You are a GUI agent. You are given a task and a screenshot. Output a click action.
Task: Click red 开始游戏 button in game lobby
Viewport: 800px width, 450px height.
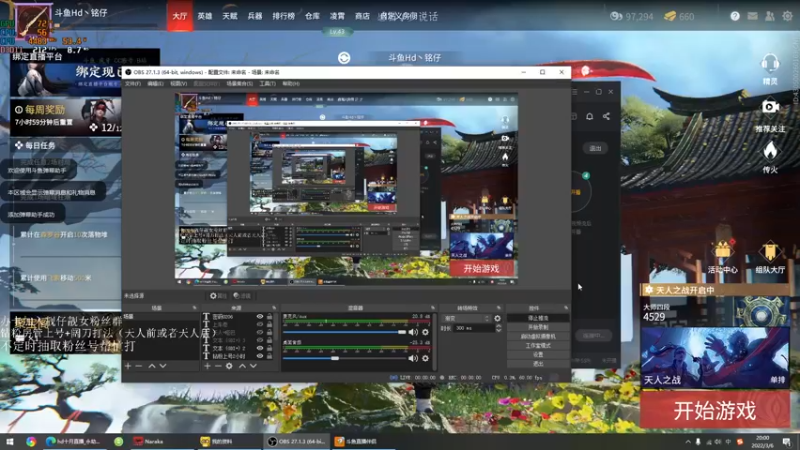tap(714, 410)
